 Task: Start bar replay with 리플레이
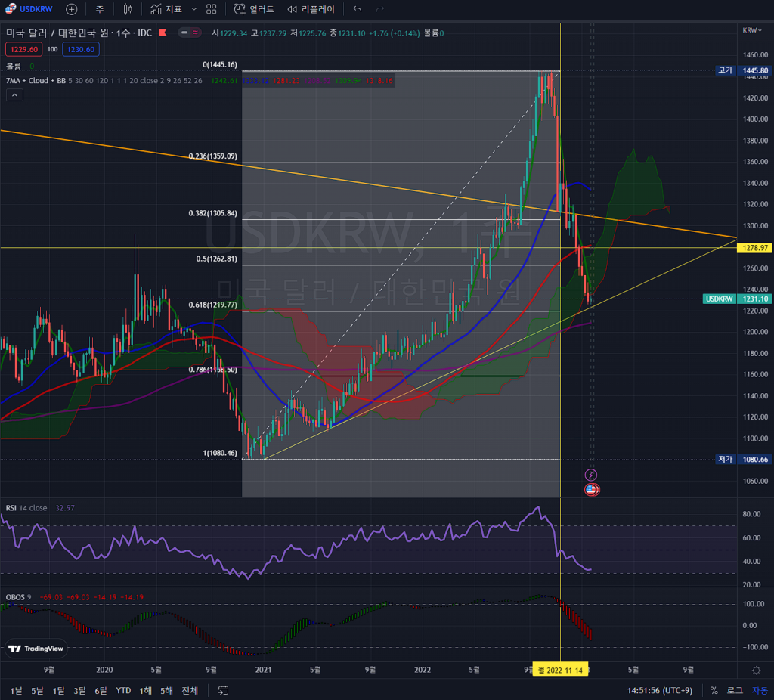click(x=311, y=9)
